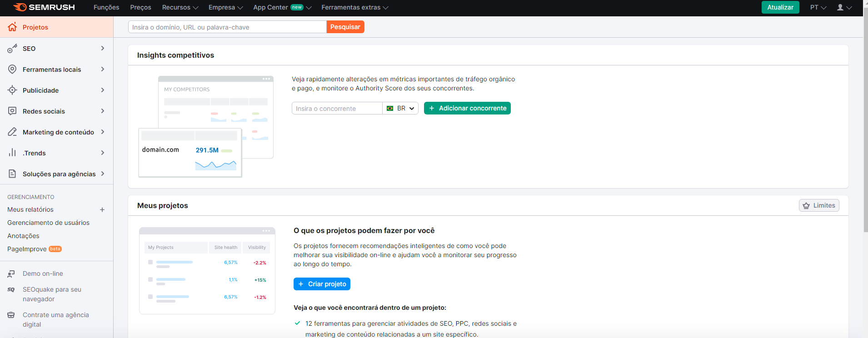Click the Marketing de conteúdo pencil icon
This screenshot has width=868, height=338.
(12, 132)
